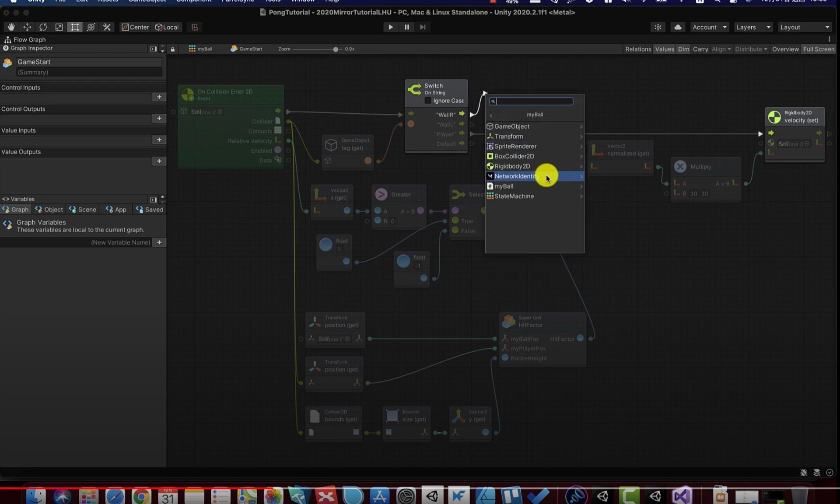Click the Pause button
The width and height of the screenshot is (840, 504).
tap(406, 27)
